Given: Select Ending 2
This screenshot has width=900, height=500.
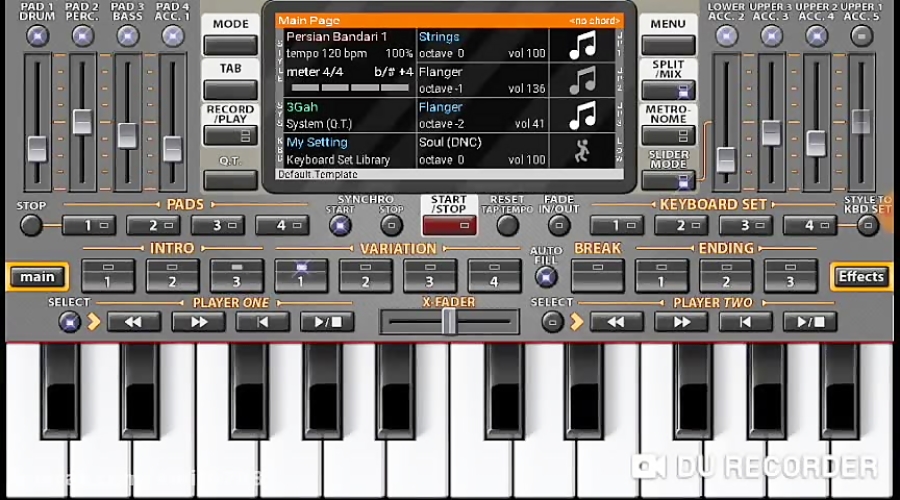Looking at the screenshot, I should [726, 276].
